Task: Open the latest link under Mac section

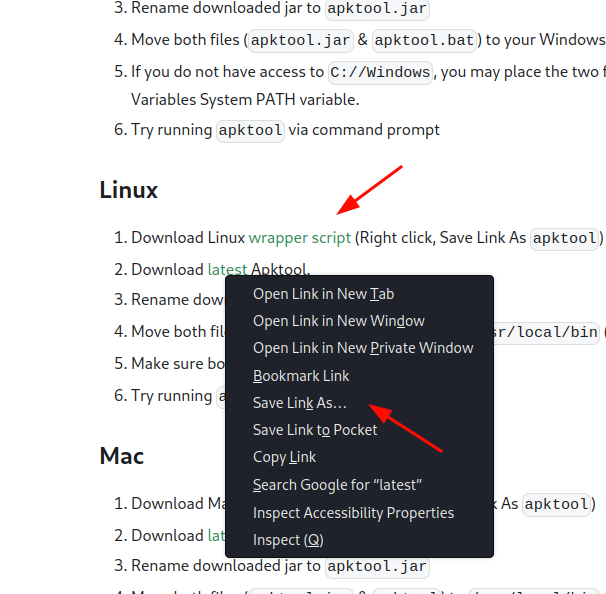Action: 216,536
